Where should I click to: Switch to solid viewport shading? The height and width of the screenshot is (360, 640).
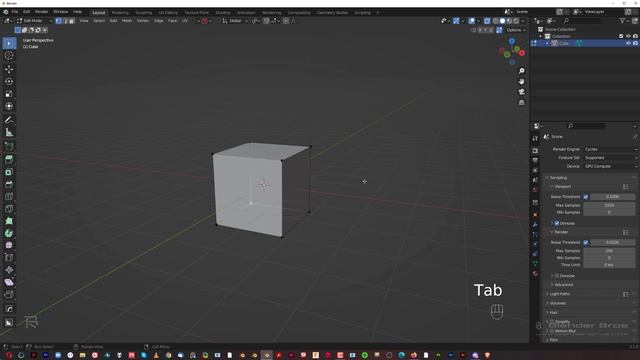pos(502,21)
